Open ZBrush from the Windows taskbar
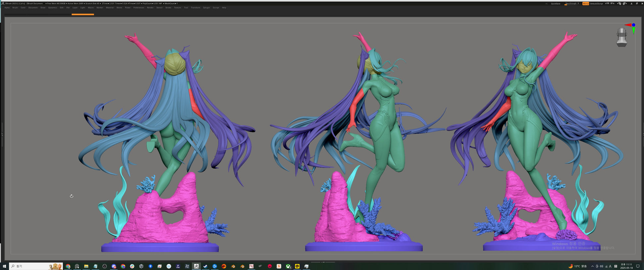Viewport: 644px width, 270px height. tap(196, 266)
